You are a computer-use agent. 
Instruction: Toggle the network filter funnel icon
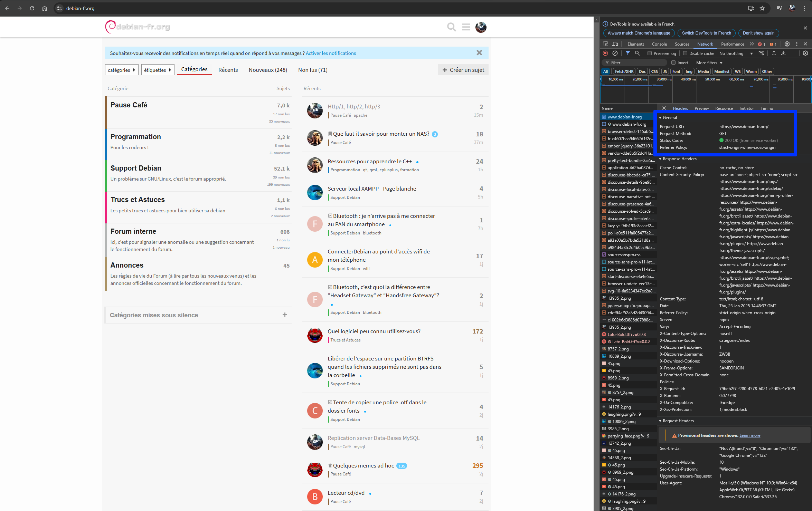[x=627, y=53]
